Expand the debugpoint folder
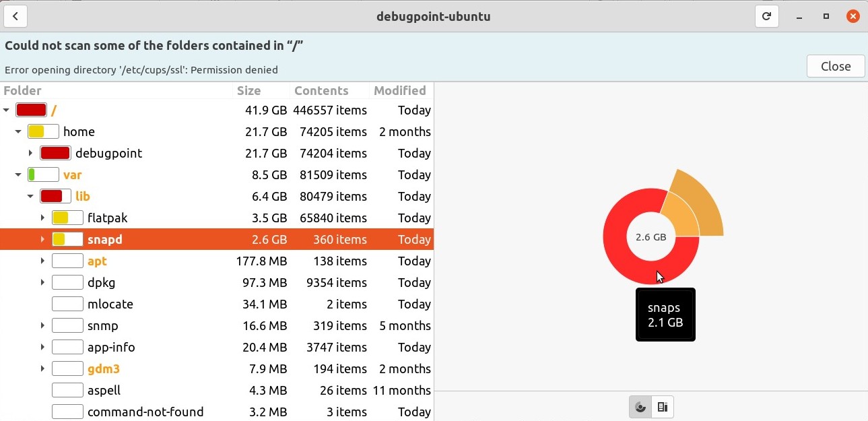 (x=31, y=153)
